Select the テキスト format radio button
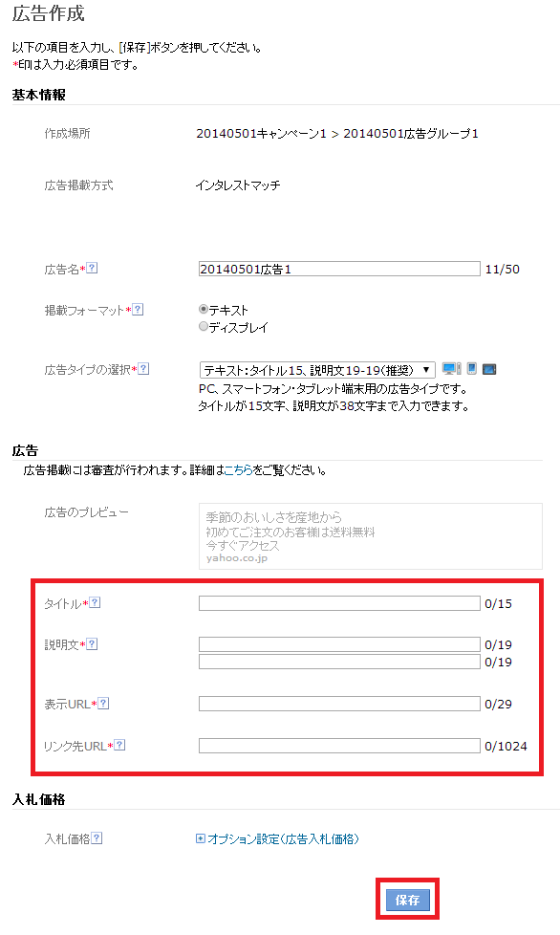Image resolution: width=560 pixels, height=935 pixels. click(204, 310)
